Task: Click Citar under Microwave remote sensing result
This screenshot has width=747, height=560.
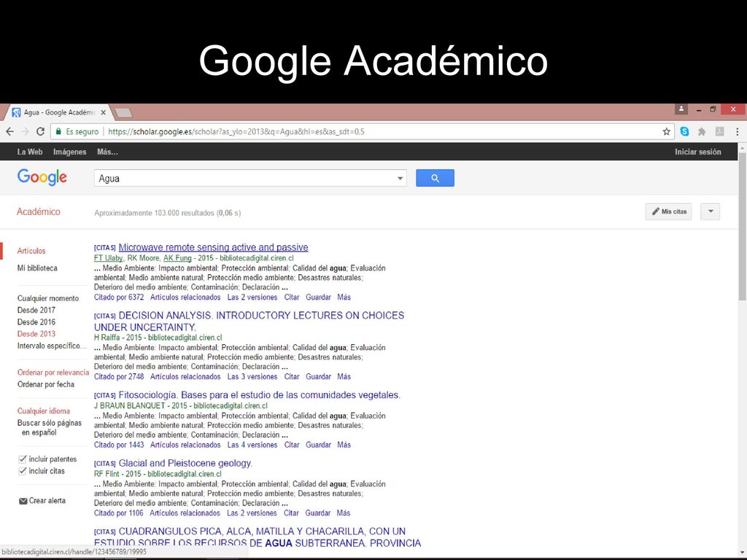Action: click(x=292, y=297)
